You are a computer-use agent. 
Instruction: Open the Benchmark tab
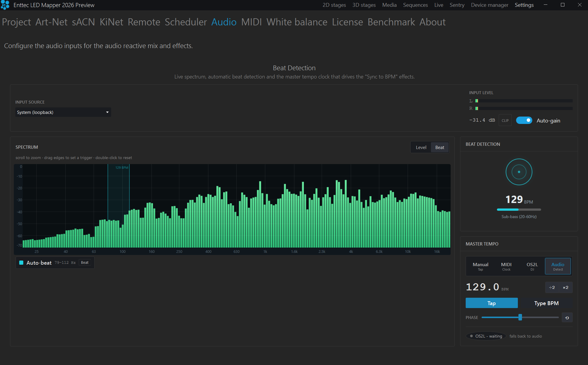click(391, 22)
